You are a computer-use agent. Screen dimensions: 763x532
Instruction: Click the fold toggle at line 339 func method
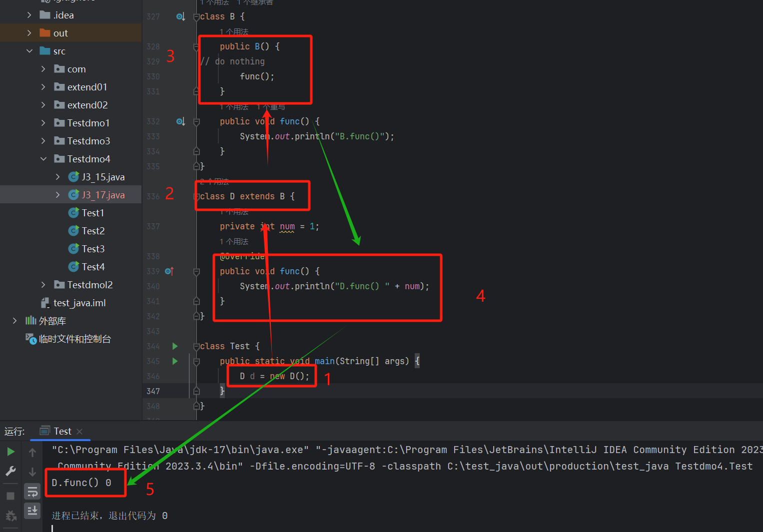click(196, 271)
